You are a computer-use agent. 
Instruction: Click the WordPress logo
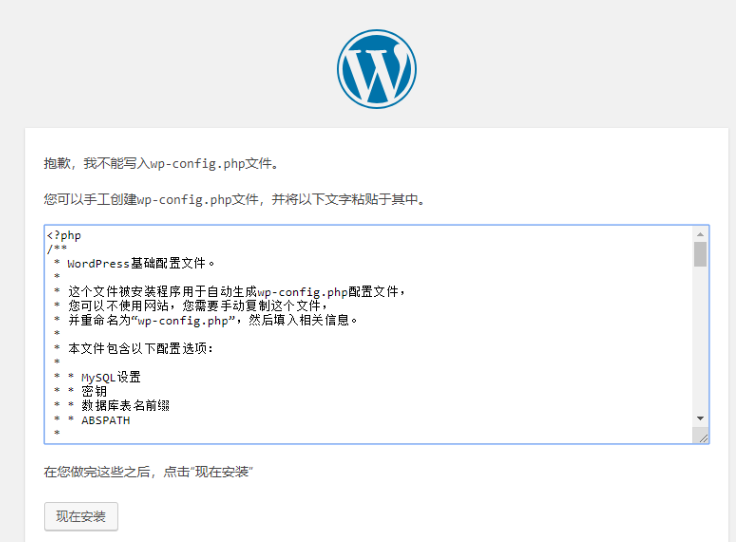376,68
